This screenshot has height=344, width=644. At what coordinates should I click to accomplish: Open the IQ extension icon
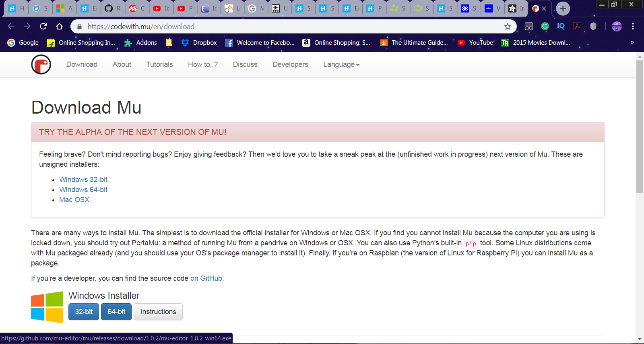coord(561,26)
